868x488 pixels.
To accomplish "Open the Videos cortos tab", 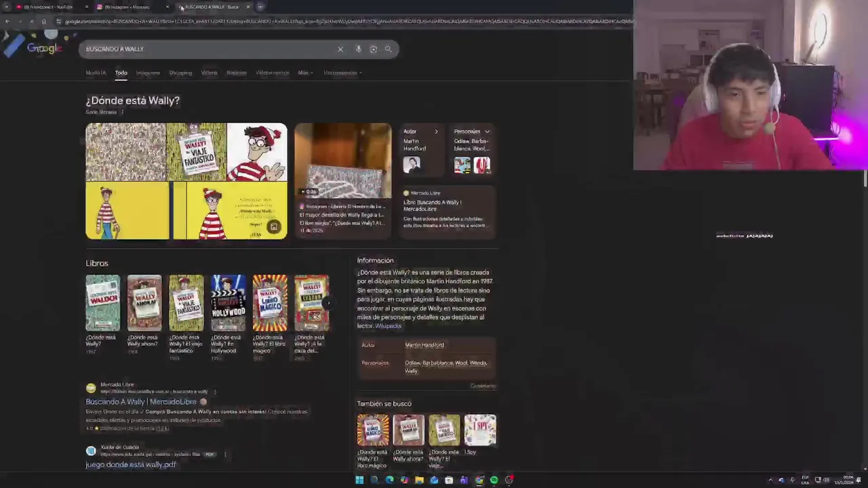I will pos(272,73).
